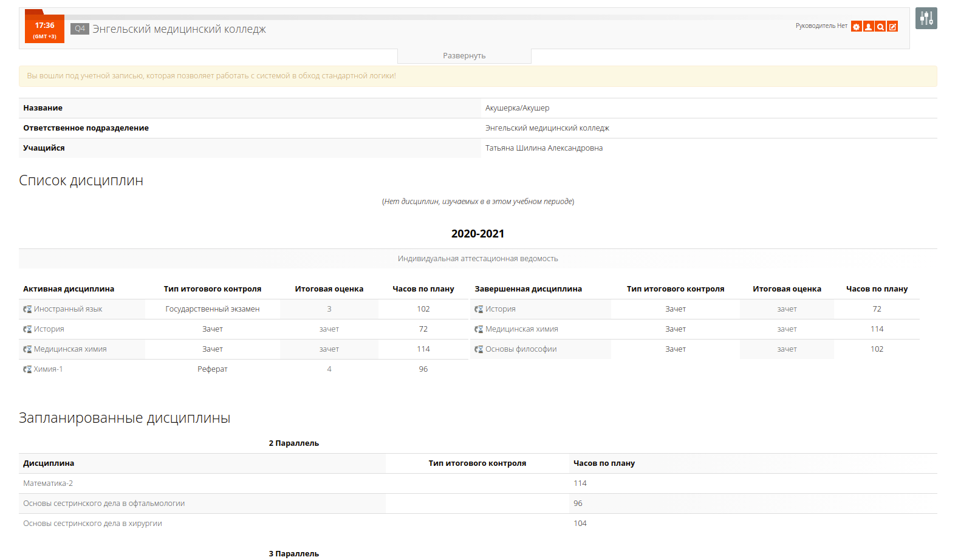
Task: Click the orange edit pencil icon
Action: tap(892, 27)
